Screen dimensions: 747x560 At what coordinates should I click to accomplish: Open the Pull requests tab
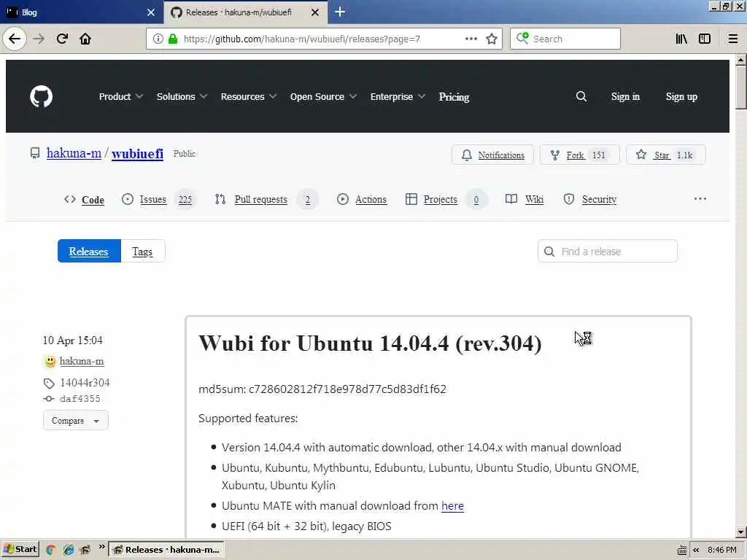pos(266,200)
